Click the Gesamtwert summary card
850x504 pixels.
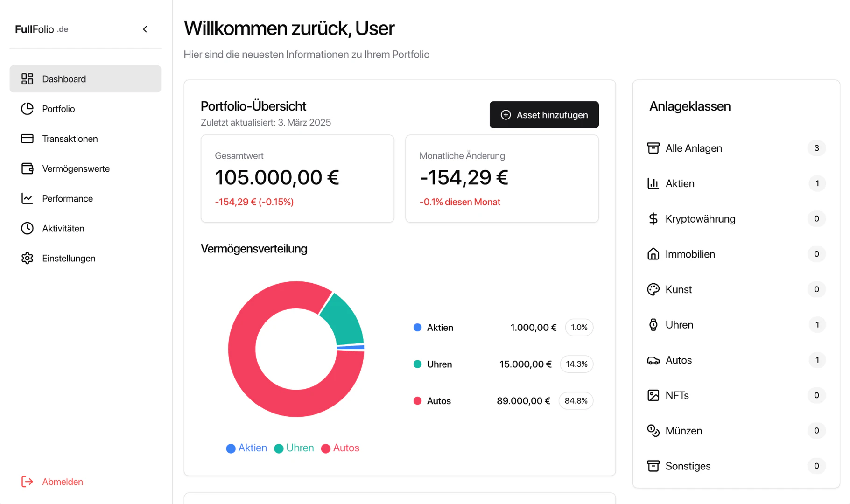297,179
